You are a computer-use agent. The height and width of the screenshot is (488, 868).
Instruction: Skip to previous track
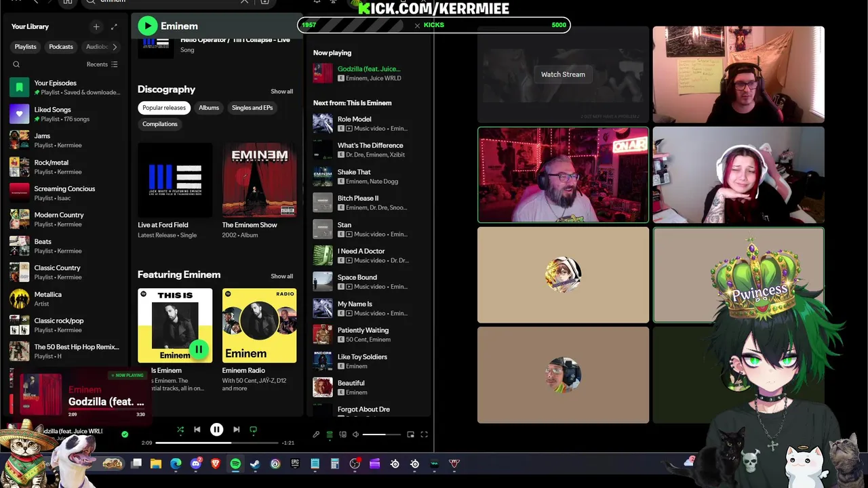[x=197, y=429]
